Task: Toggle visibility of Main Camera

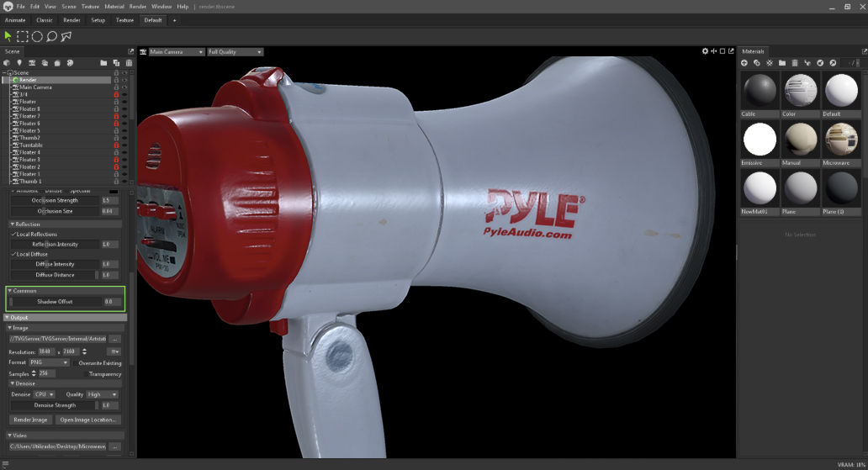Action: [124, 87]
